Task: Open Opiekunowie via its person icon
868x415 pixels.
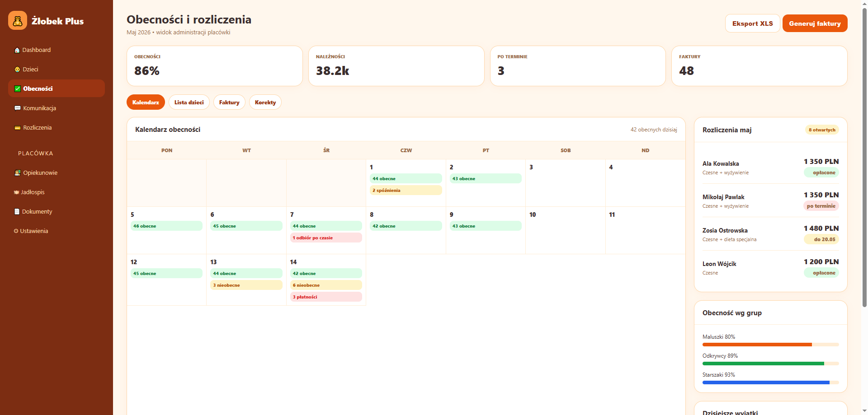Action: (x=18, y=173)
